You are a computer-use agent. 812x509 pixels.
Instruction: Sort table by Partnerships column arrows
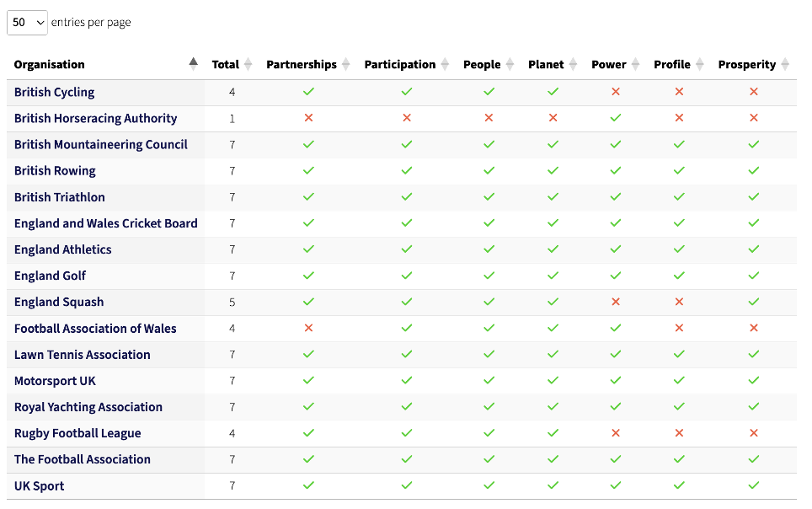345,64
